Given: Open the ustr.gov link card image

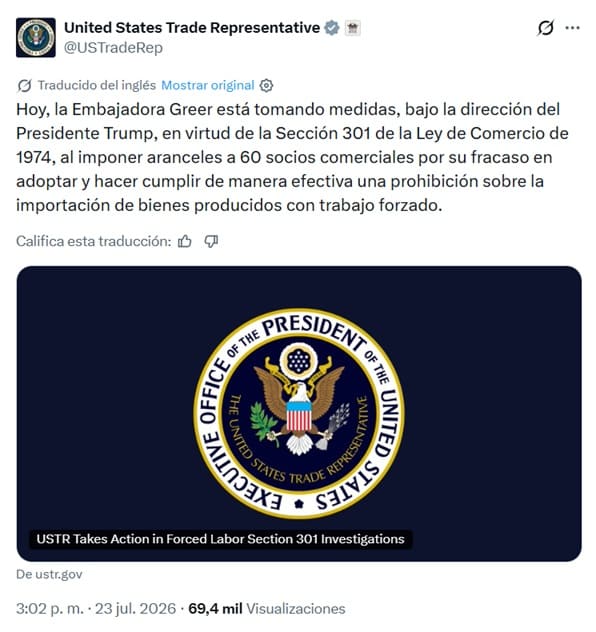Looking at the screenshot, I should [x=299, y=414].
